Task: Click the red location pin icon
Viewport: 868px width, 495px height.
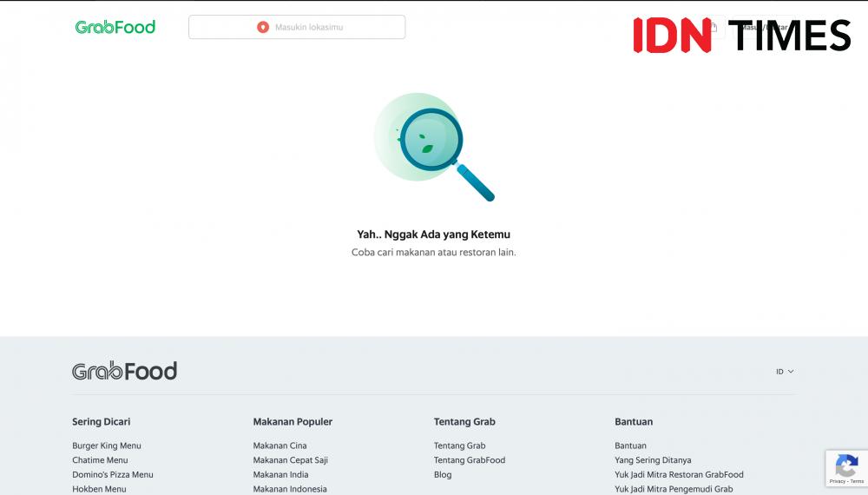Action: point(263,27)
